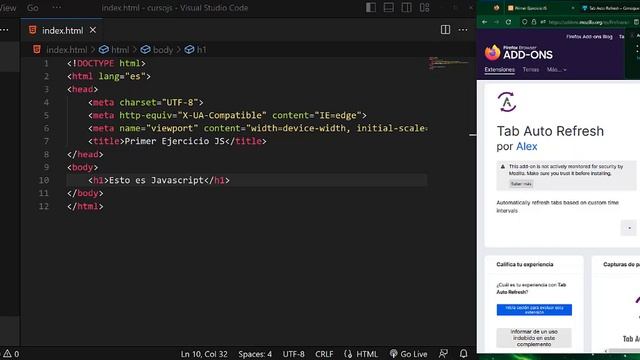
Task: Open the View menu
Action: 7,8
